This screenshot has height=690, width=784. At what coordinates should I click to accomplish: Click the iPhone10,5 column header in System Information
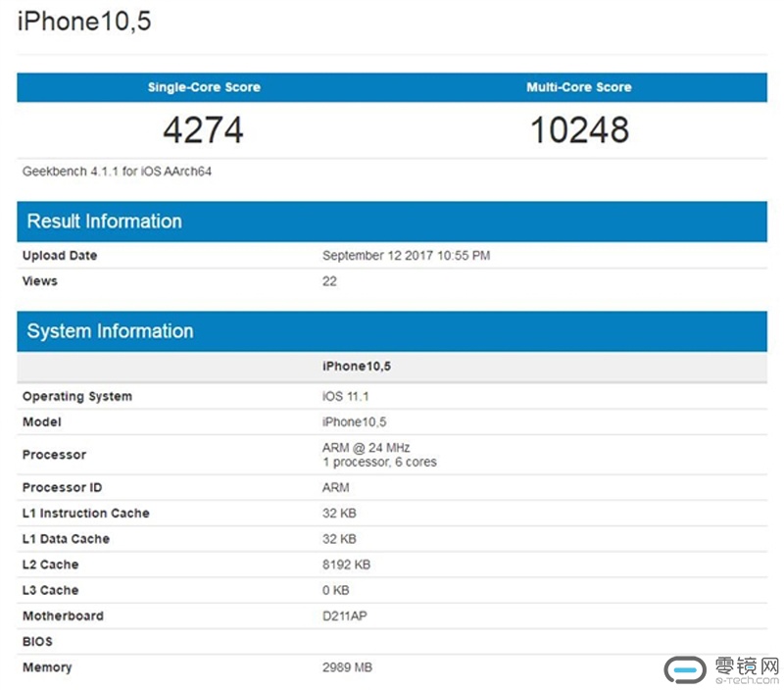(357, 366)
